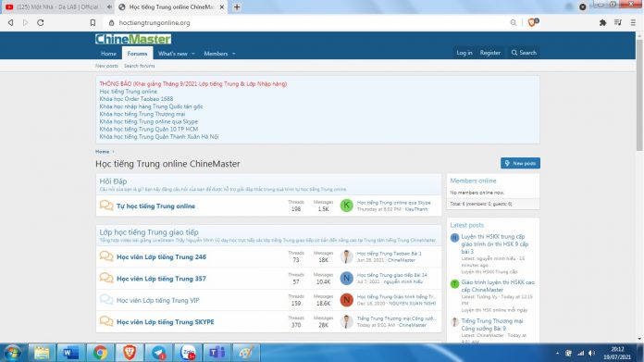Viewport: 644px width, 362px height.
Task: Close the Học tiếng Trung online tab
Action: pyautogui.click(x=222, y=7)
